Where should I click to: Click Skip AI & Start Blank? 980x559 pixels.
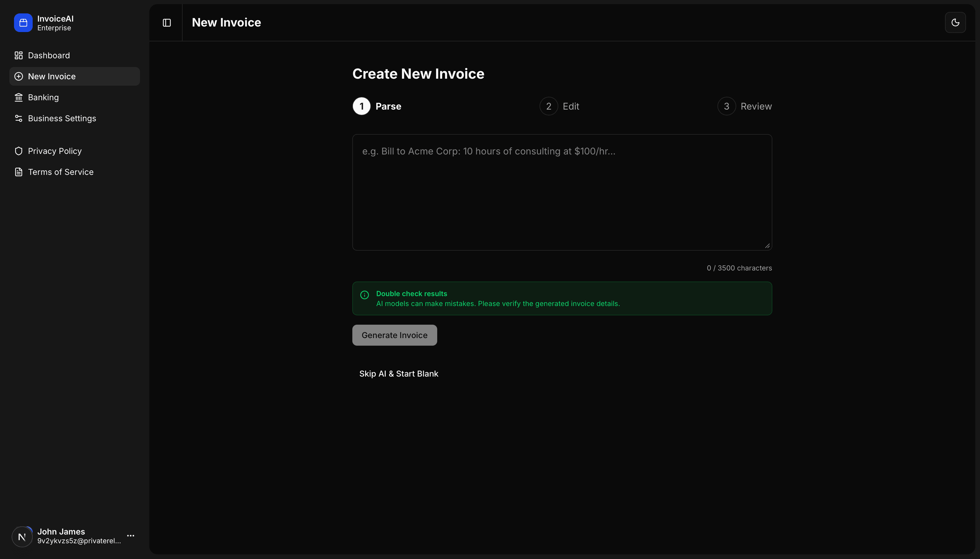399,373
